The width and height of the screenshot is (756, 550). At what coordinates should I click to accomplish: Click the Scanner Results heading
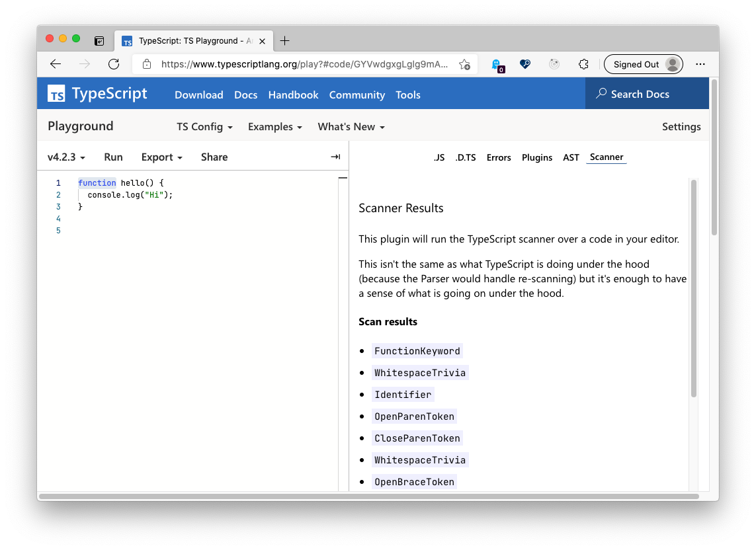coord(401,208)
